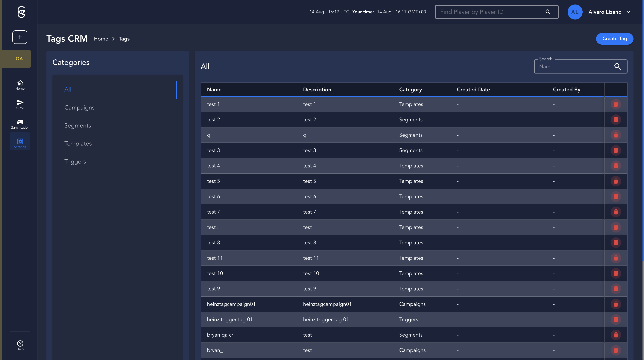Open the Gamification controller icon
This screenshot has height=360, width=644.
(x=20, y=124)
